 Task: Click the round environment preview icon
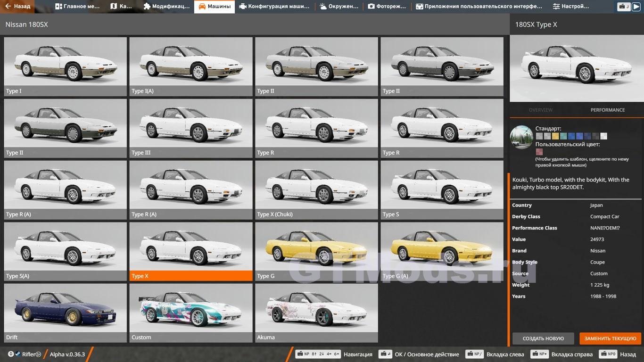[x=521, y=137]
